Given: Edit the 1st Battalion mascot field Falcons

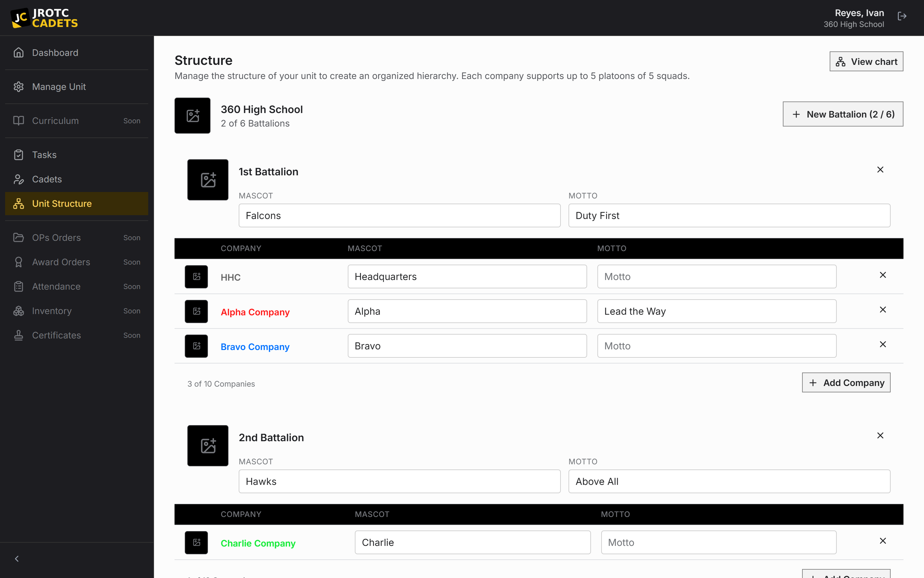Looking at the screenshot, I should point(399,215).
